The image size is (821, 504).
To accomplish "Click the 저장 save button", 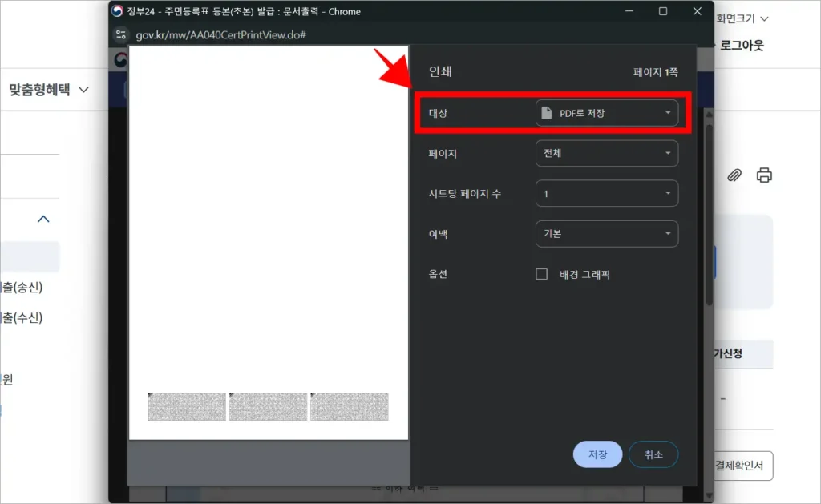I will tap(597, 454).
